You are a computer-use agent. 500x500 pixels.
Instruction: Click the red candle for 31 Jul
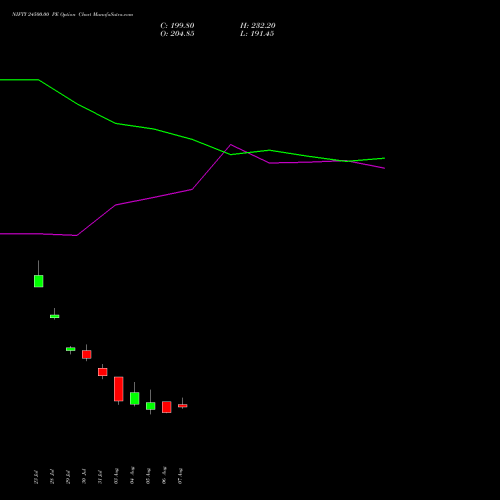point(103,372)
